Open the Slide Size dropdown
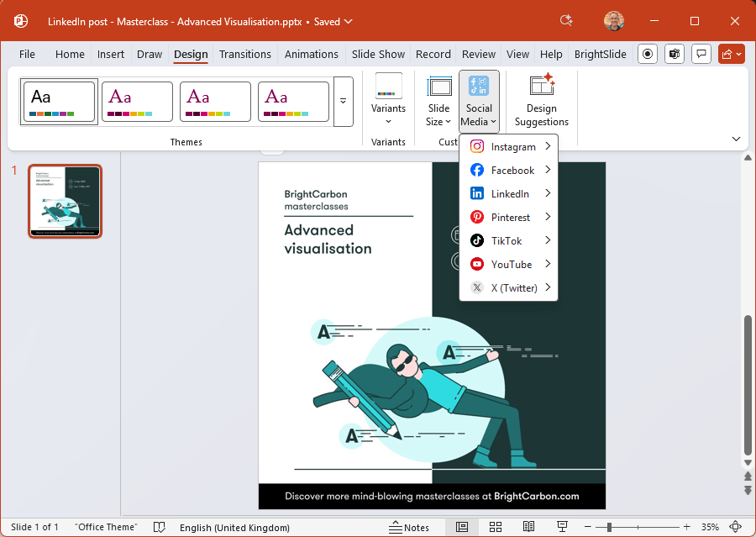 [438, 101]
